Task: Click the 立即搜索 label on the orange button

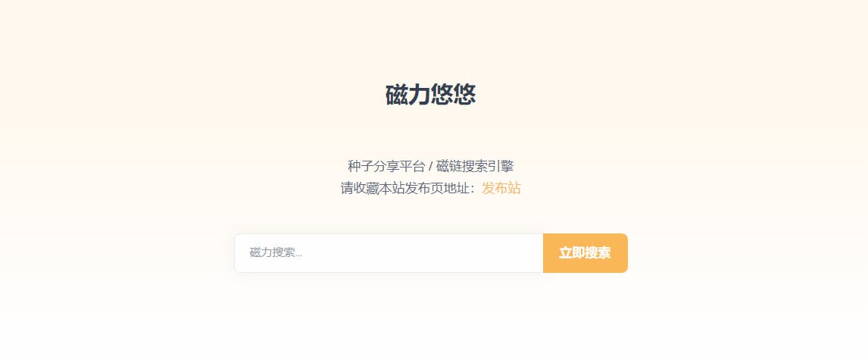Action: [585, 253]
